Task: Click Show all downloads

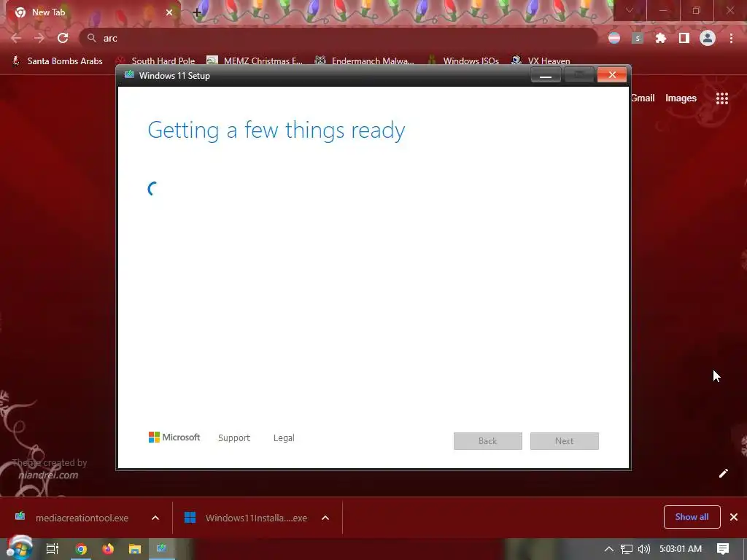Action: [692, 517]
